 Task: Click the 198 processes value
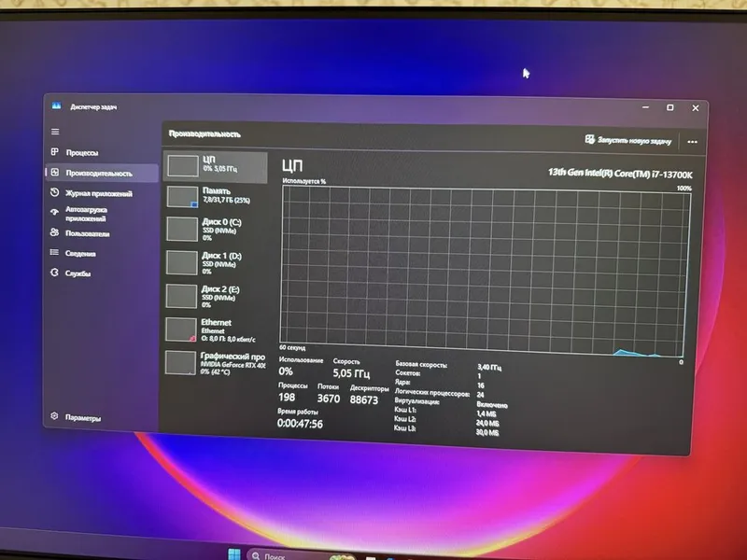(287, 397)
